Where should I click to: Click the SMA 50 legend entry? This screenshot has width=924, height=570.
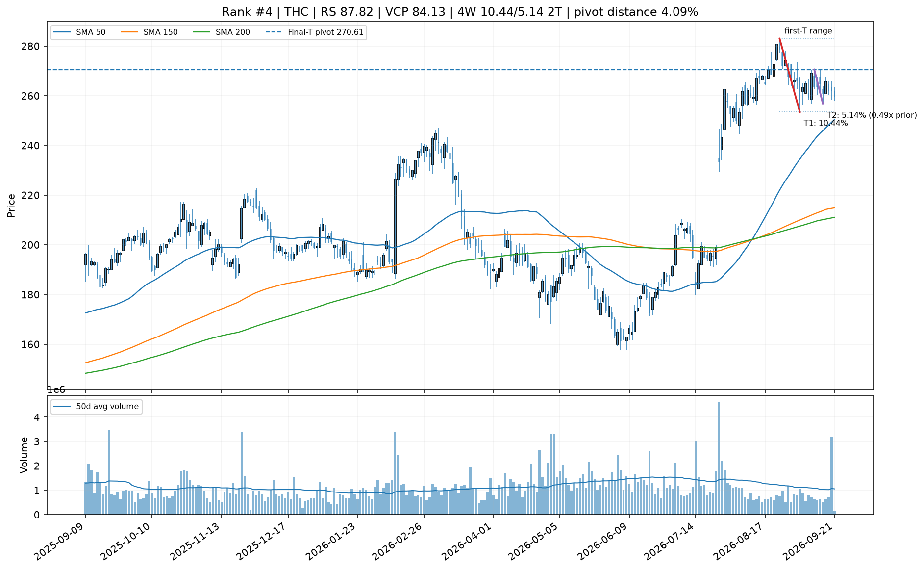(79, 32)
